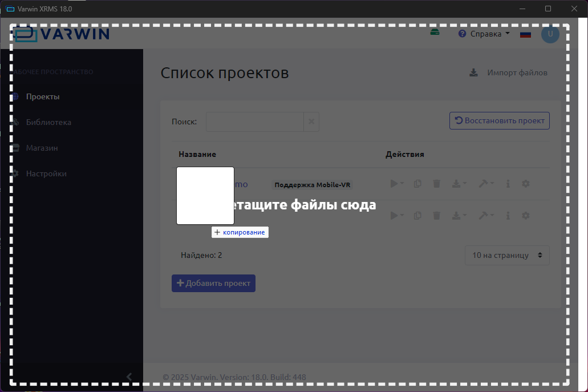Go to Библиотека in the sidebar
588x392 pixels.
tap(48, 122)
